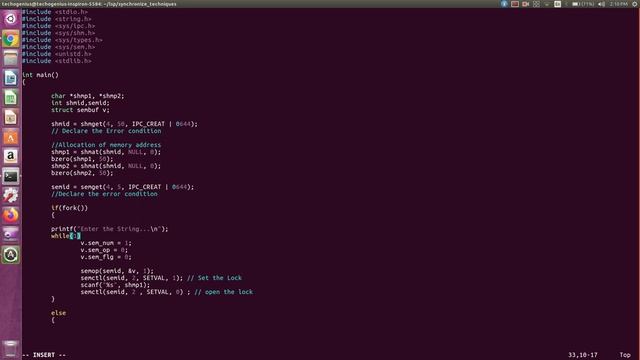The image size is (640, 360).
Task: Click the 'v.sem_flg = 0;' line
Action: coord(106,257)
